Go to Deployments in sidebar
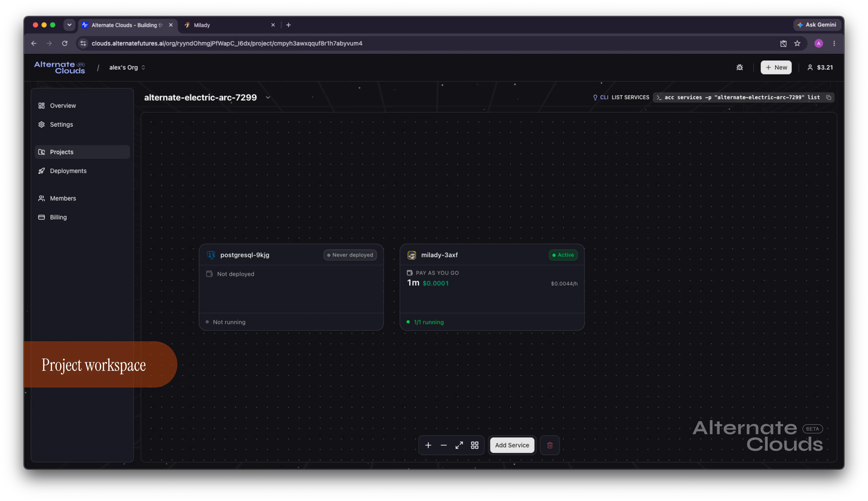The width and height of the screenshot is (868, 501). click(x=82, y=171)
